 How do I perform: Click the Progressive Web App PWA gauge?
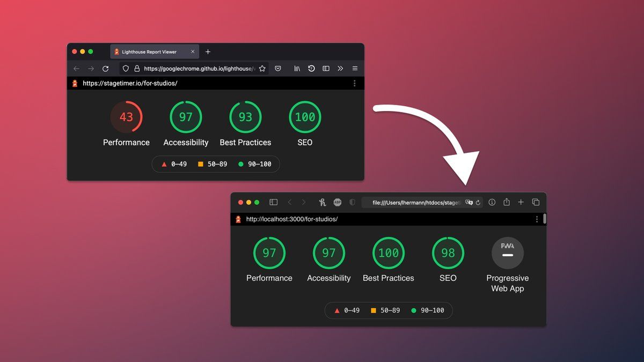point(508,253)
